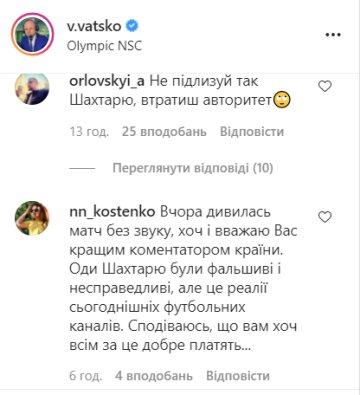Click the 13 год. timestamp
Viewport: 360px width, 395px height.
tap(89, 132)
